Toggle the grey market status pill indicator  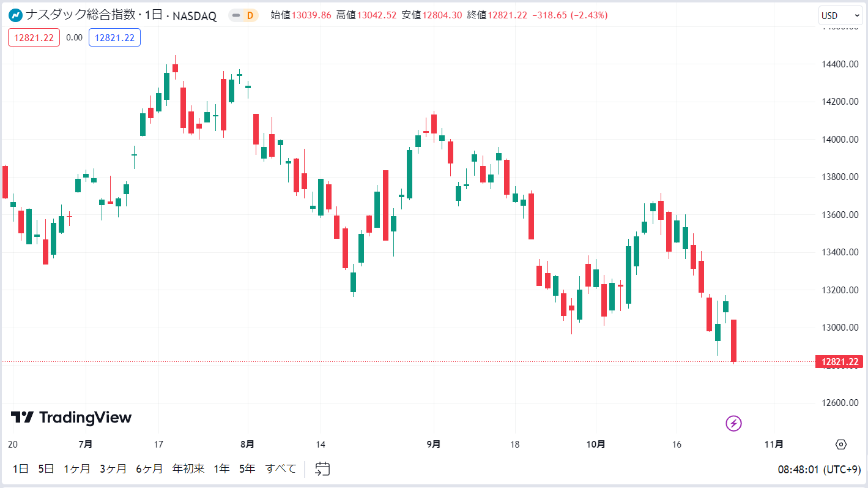pyautogui.click(x=236, y=15)
